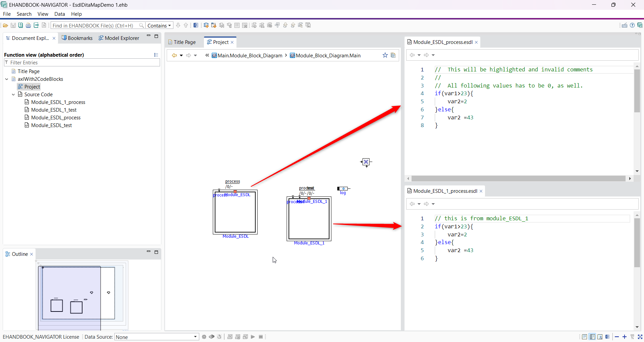The width and height of the screenshot is (644, 342).
Task: Click the back arrow in Project diagram toolbar
Action: click(174, 55)
